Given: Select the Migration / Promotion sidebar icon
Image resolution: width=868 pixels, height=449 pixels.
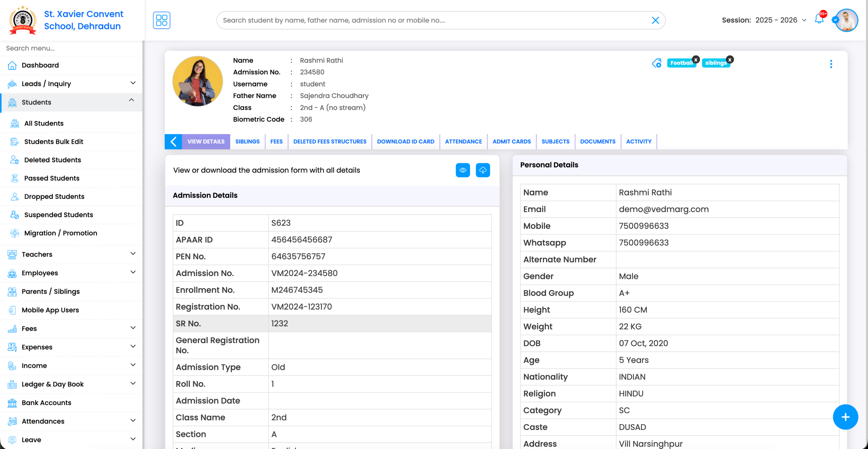Looking at the screenshot, I should coord(14,233).
